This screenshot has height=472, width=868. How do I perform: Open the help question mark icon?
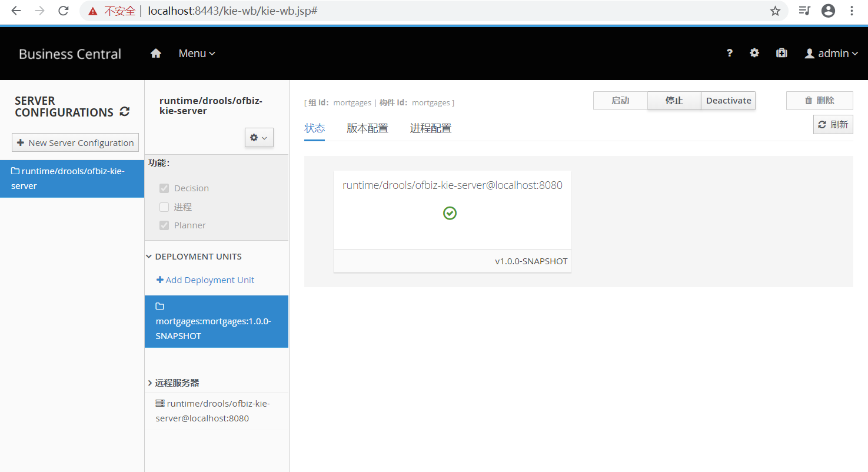(x=730, y=53)
